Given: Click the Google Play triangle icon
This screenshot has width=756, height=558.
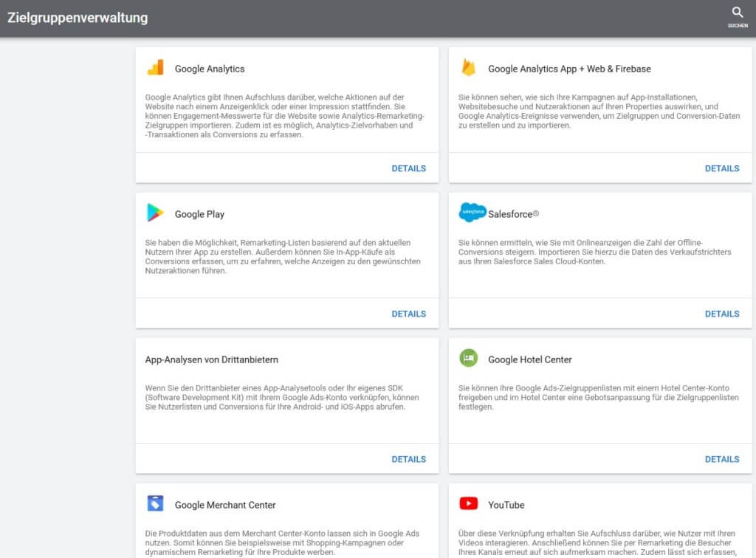Looking at the screenshot, I should [155, 213].
